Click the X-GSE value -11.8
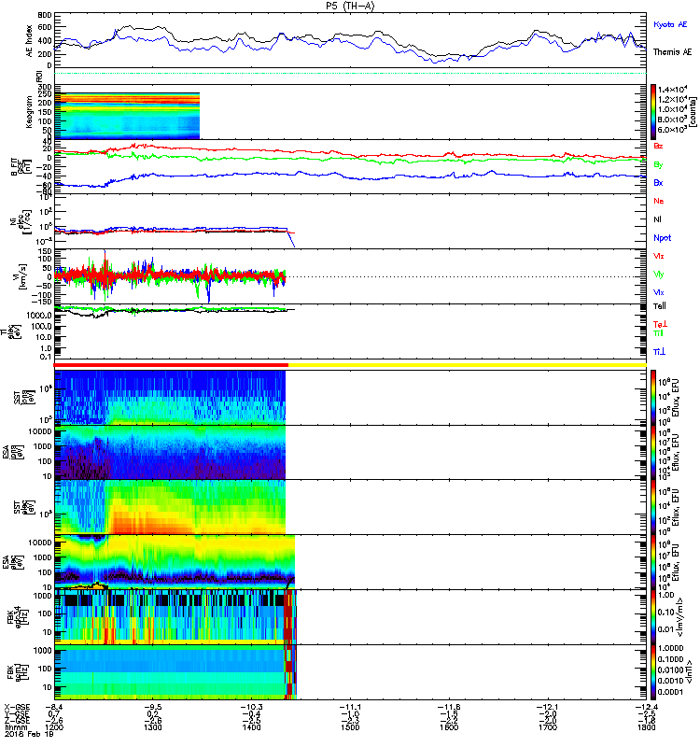 pos(449,707)
